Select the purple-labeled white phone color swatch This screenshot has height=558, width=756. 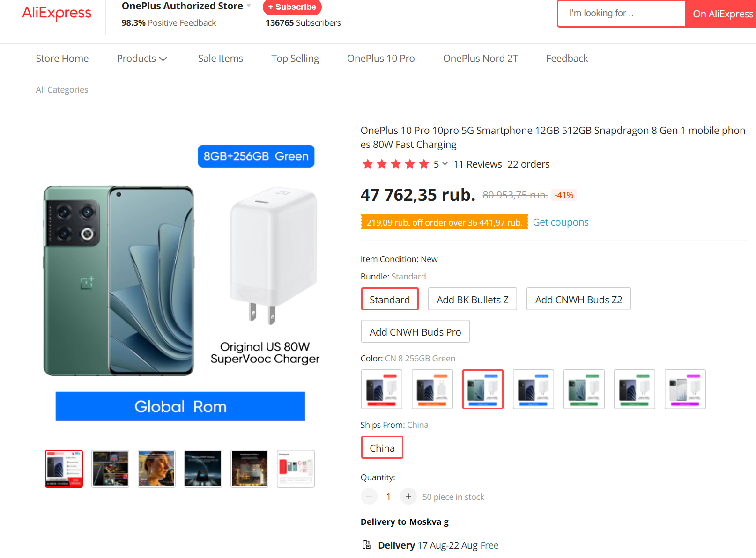685,389
